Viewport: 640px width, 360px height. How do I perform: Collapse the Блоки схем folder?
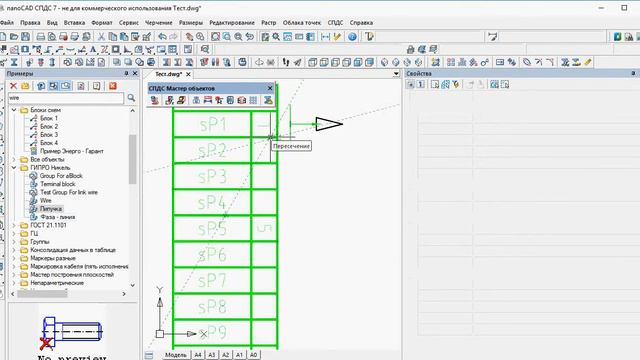point(14,110)
